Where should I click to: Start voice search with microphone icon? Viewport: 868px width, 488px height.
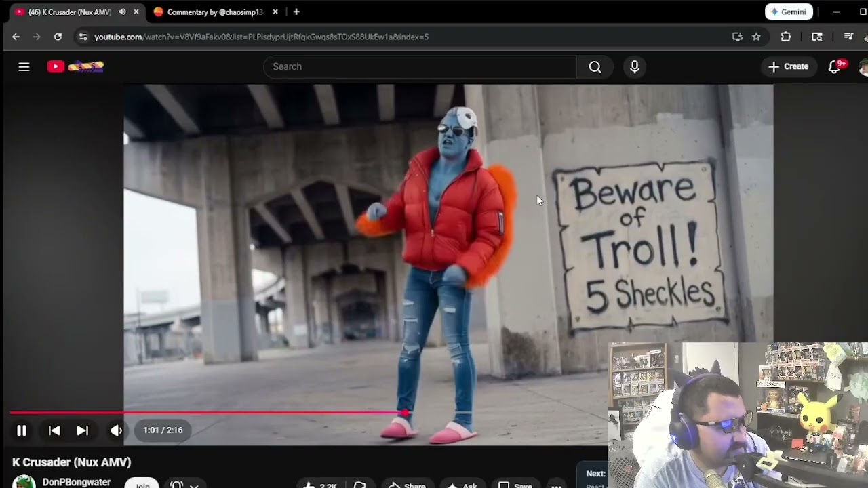(635, 66)
